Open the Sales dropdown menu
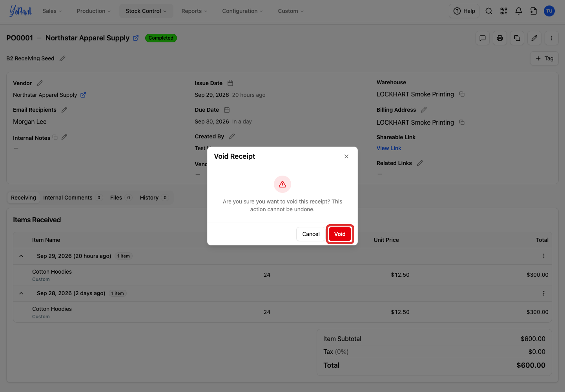565x392 pixels. 52,11
